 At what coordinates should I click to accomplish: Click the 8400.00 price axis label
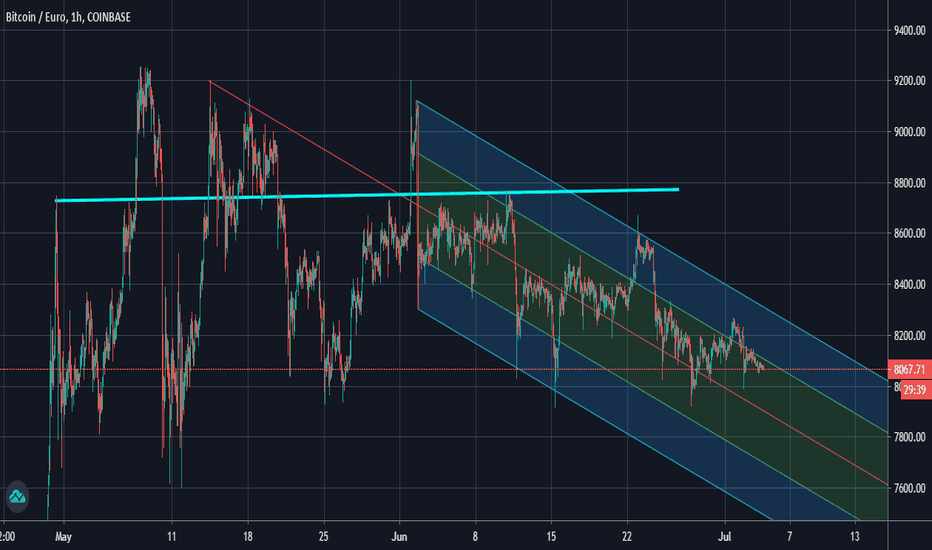click(909, 284)
